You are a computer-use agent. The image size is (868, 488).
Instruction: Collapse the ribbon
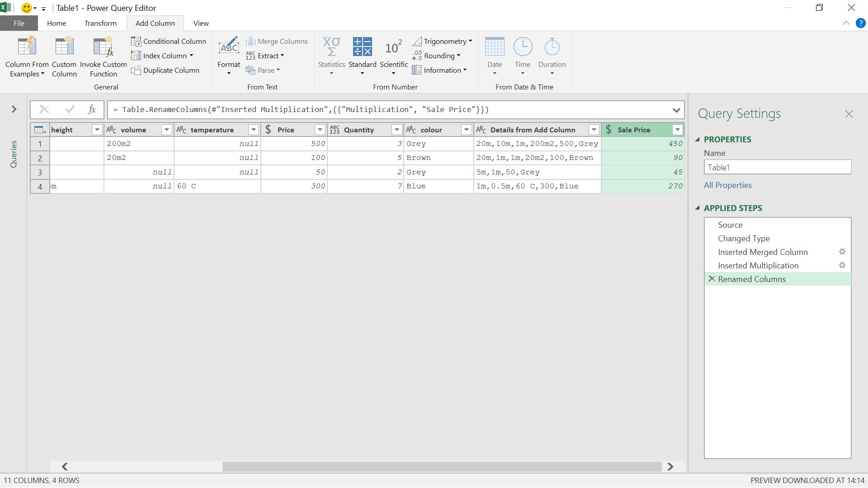[846, 23]
